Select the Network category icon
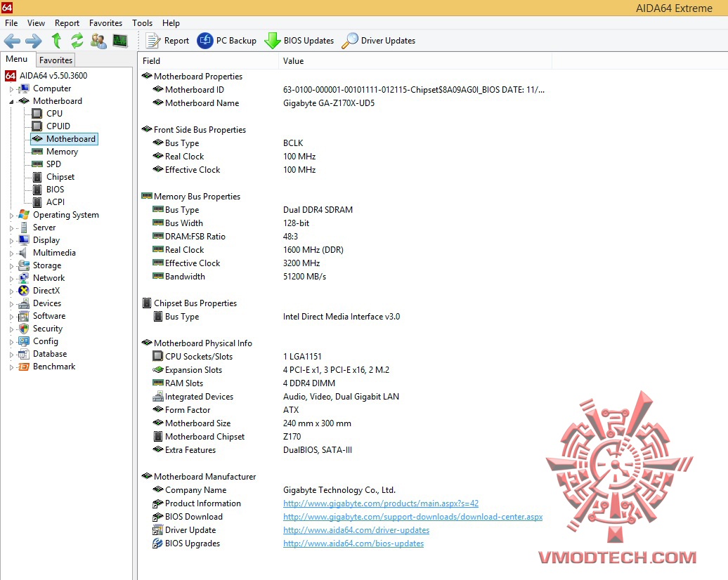The image size is (728, 580). point(24,278)
